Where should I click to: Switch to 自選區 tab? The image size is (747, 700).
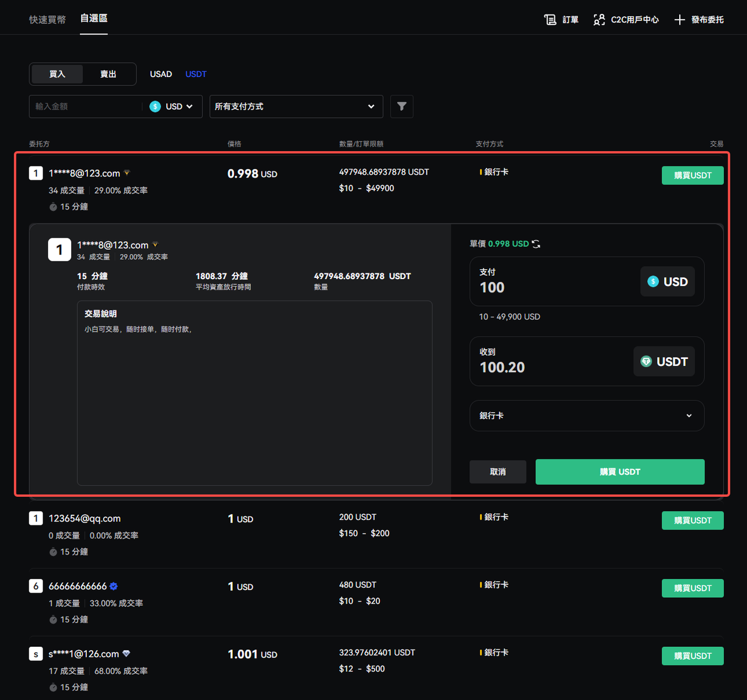(94, 19)
